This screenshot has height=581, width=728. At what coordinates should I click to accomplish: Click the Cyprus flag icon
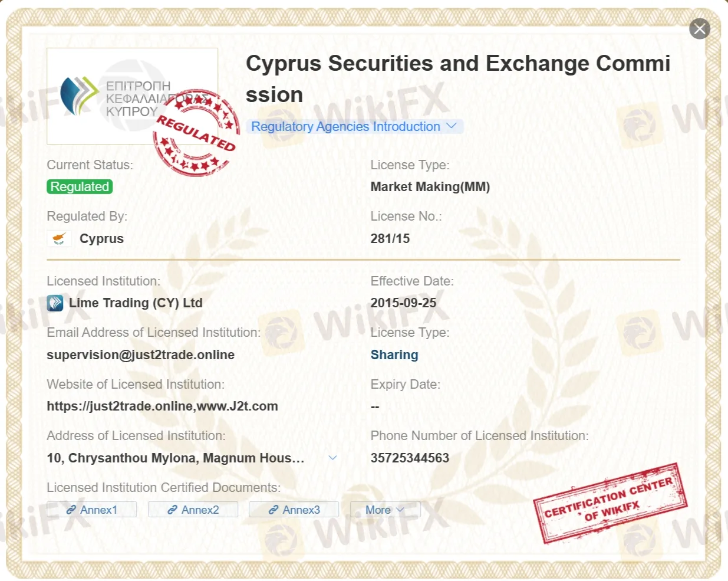pos(59,239)
